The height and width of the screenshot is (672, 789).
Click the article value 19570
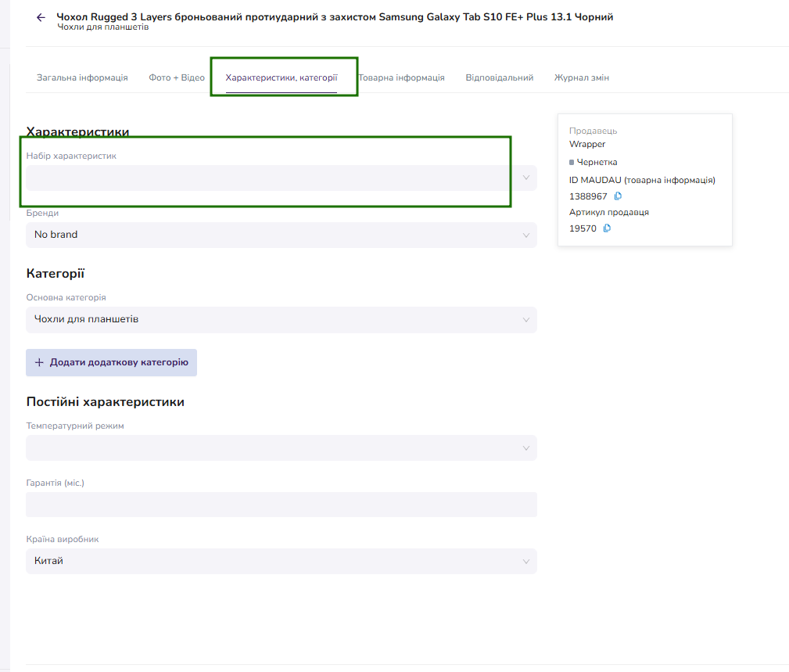(583, 228)
